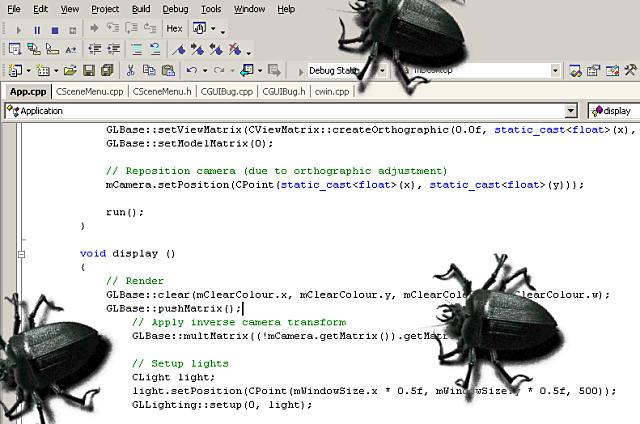This screenshot has height=424, width=640.
Task: Clear all bookmarks icon
Action: [x=235, y=50]
